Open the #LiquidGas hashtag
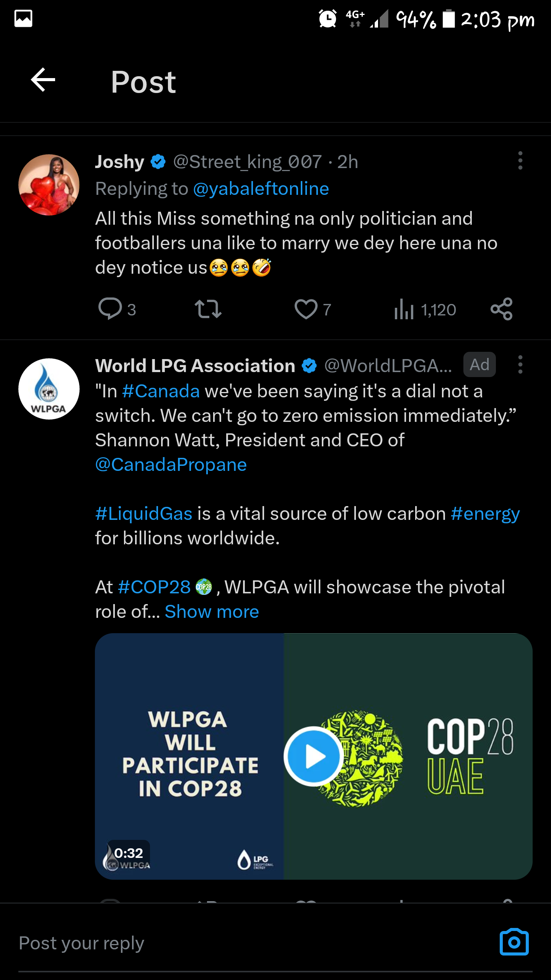 coord(144,514)
